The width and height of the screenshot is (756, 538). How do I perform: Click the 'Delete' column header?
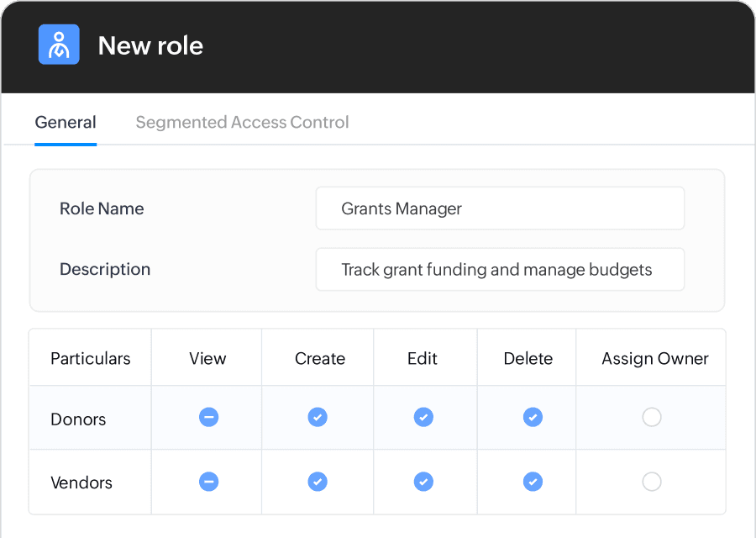[528, 358]
